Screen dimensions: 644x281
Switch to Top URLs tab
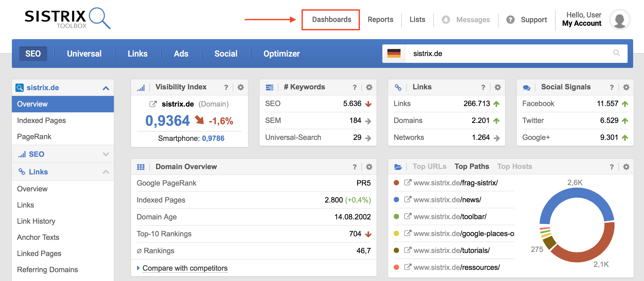429,167
